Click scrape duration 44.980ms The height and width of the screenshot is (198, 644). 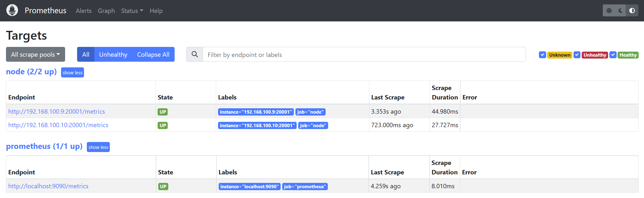click(445, 111)
